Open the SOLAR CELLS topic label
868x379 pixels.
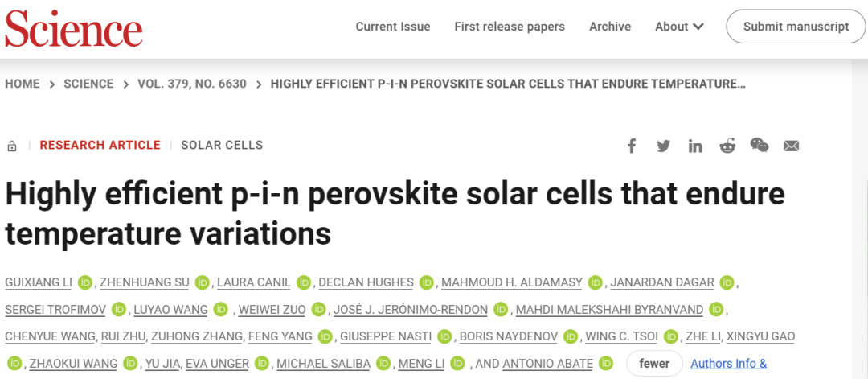(222, 145)
